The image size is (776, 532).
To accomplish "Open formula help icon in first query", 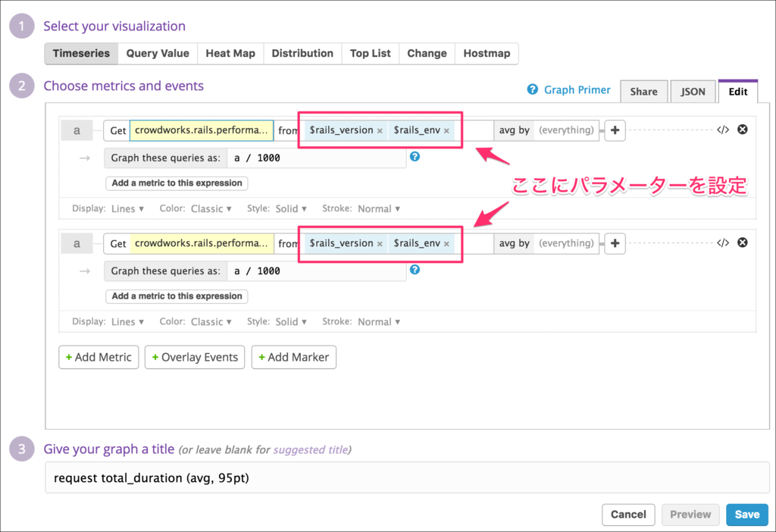I will 415,156.
